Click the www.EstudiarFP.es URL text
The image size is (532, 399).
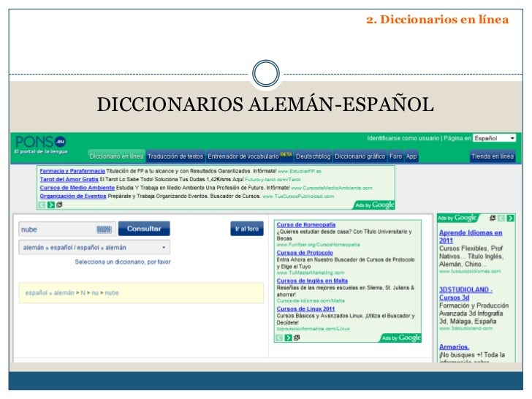[x=300, y=171]
